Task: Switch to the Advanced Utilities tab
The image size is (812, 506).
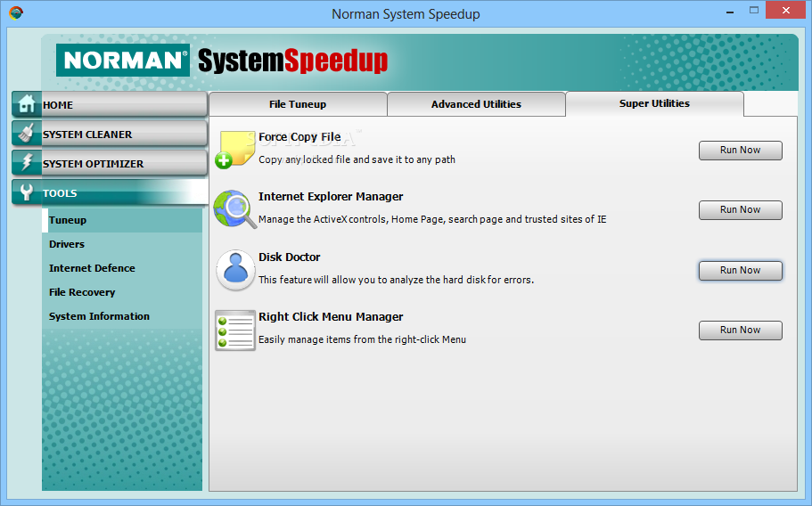Action: point(476,104)
